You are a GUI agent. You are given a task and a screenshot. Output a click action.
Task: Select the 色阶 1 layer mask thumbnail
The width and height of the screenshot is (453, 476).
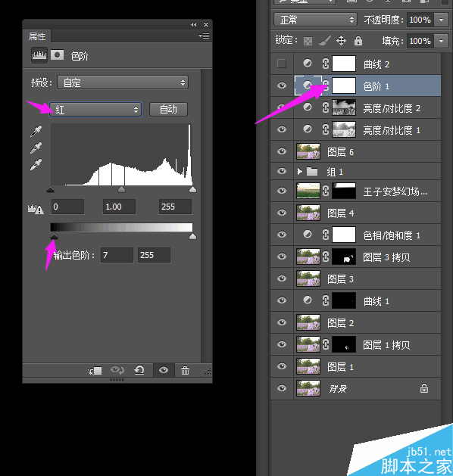point(344,86)
